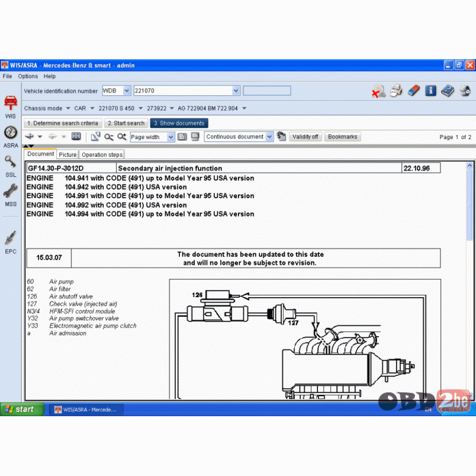Open the Continuous document dropdown

click(269, 137)
